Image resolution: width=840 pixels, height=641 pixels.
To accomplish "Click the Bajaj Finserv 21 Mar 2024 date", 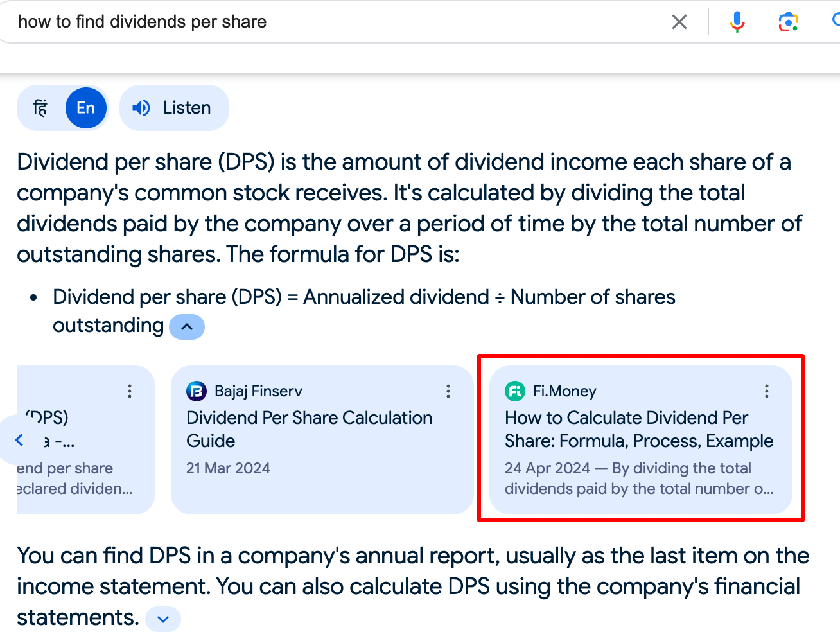I will [228, 468].
